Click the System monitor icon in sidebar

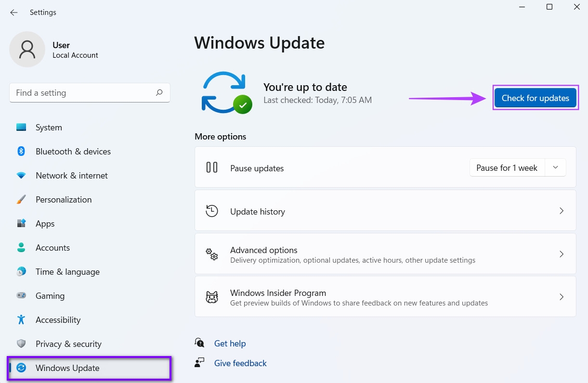(x=21, y=128)
